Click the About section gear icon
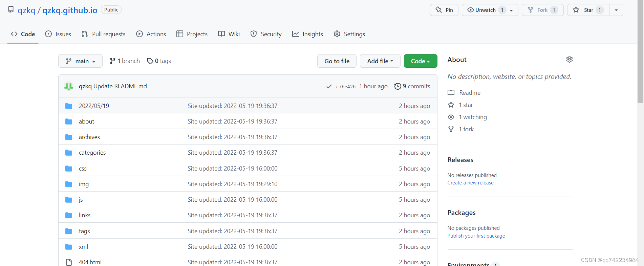Screen dimensions: 644x266 (x=569, y=59)
